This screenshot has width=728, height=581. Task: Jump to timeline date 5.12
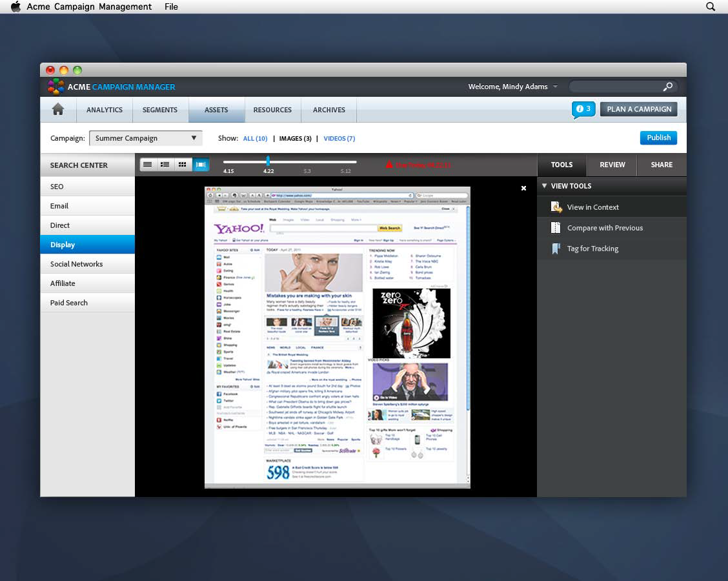pos(345,171)
